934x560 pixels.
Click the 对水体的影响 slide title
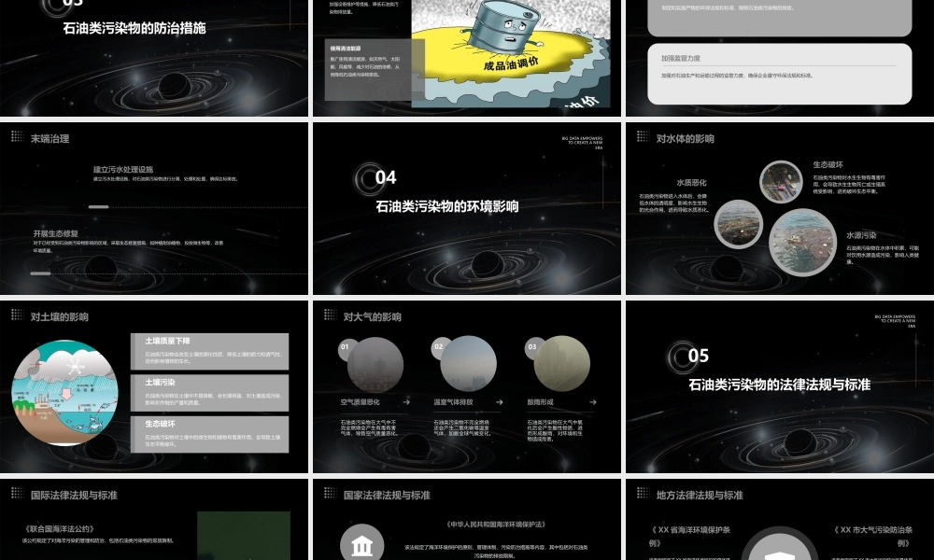coord(685,139)
